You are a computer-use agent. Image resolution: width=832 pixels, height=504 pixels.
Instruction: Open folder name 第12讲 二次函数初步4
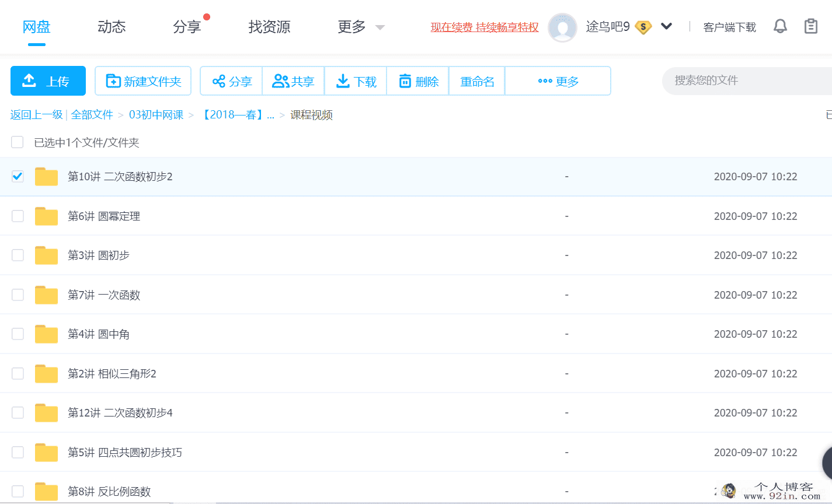120,412
